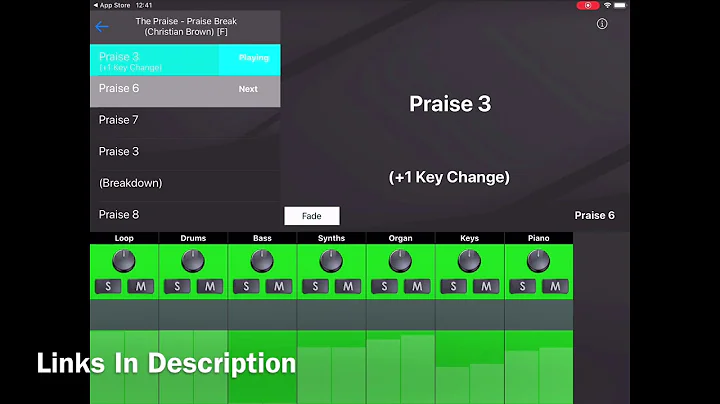The width and height of the screenshot is (720, 404).
Task: Tap the Bass channel label
Action: tap(262, 238)
